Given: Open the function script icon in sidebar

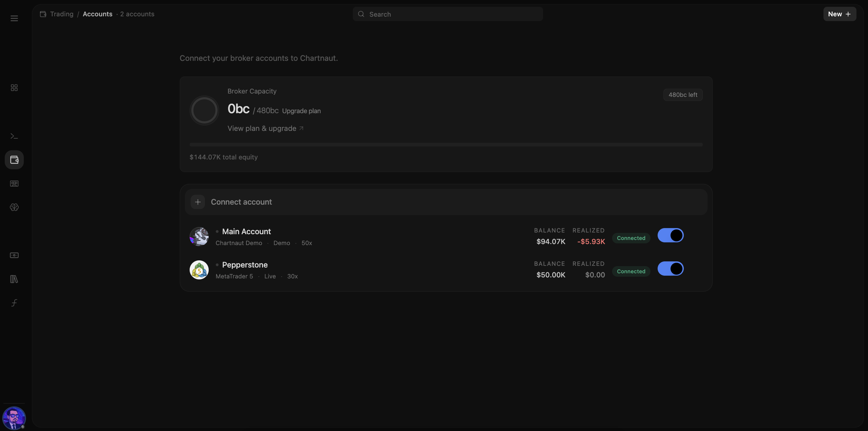Looking at the screenshot, I should (x=14, y=303).
